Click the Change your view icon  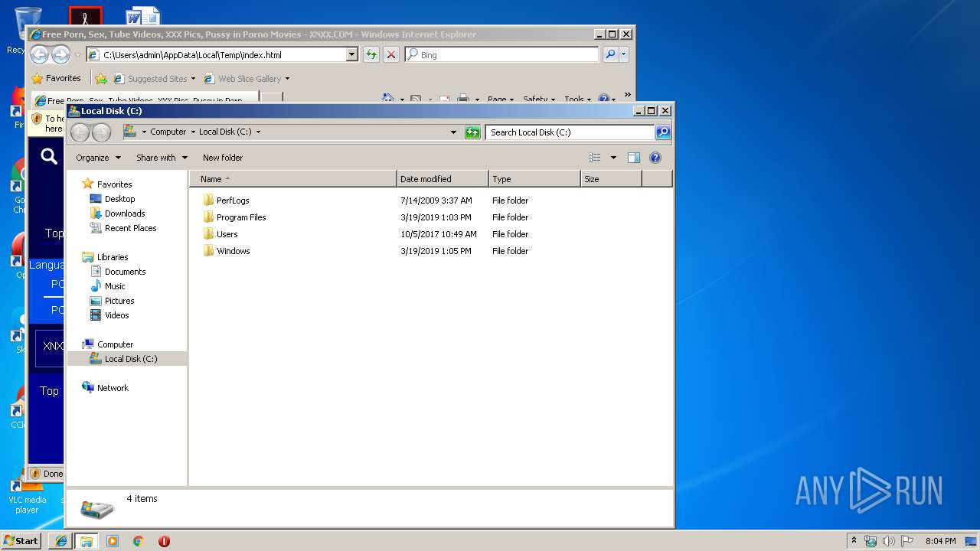595,158
